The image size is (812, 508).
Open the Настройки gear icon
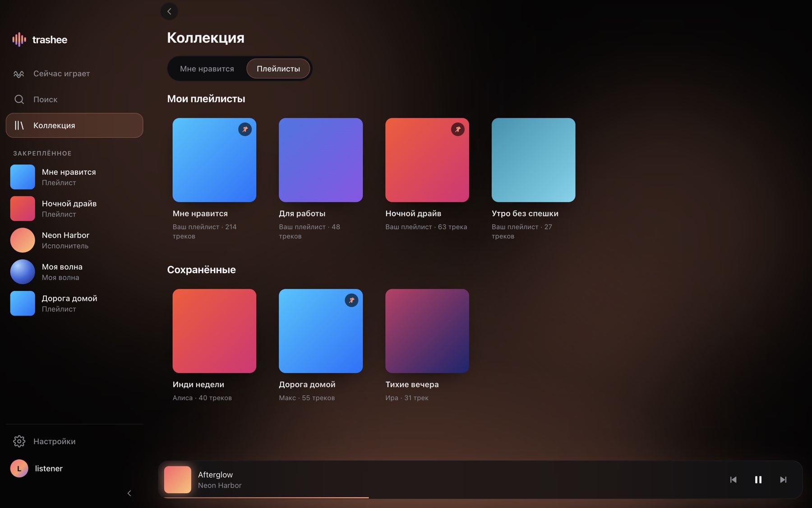[x=19, y=441]
